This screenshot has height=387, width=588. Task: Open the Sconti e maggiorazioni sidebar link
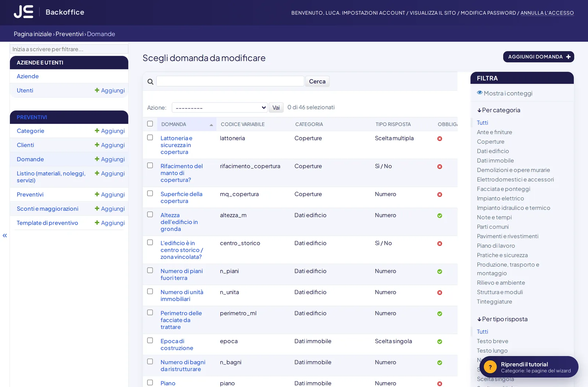point(47,209)
